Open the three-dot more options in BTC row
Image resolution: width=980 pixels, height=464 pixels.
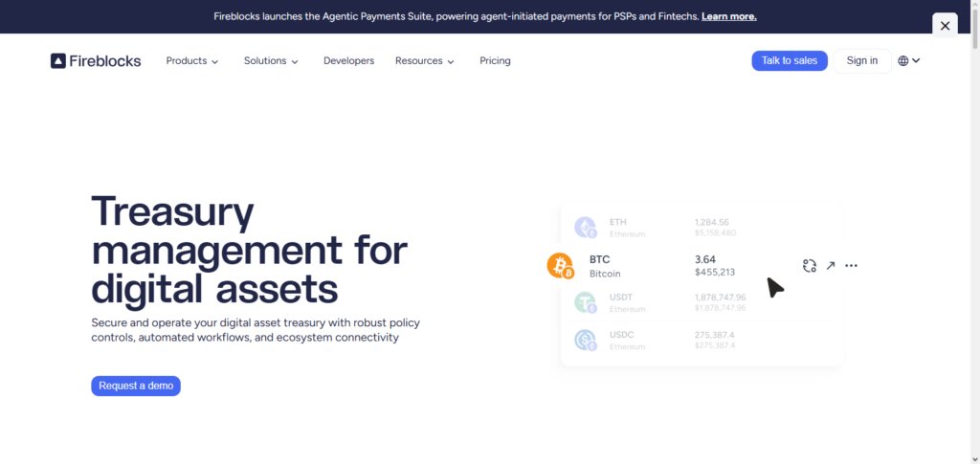coord(851,265)
